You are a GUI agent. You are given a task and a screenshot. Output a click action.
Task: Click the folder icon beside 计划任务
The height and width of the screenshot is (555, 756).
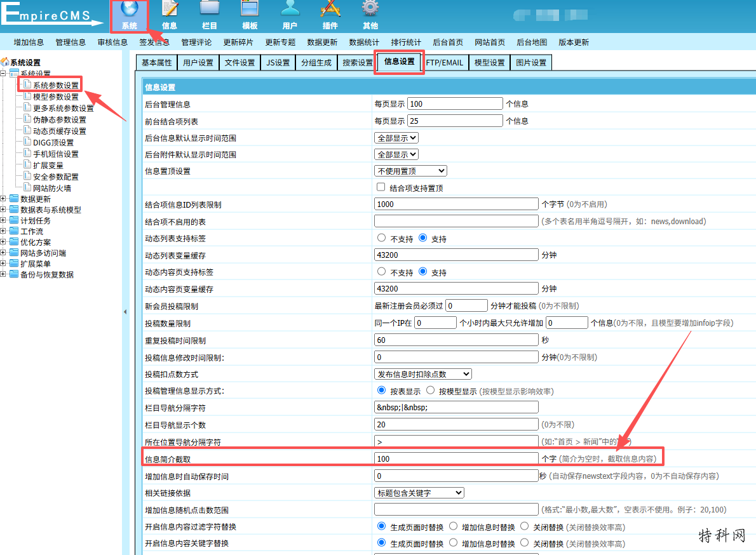point(14,220)
